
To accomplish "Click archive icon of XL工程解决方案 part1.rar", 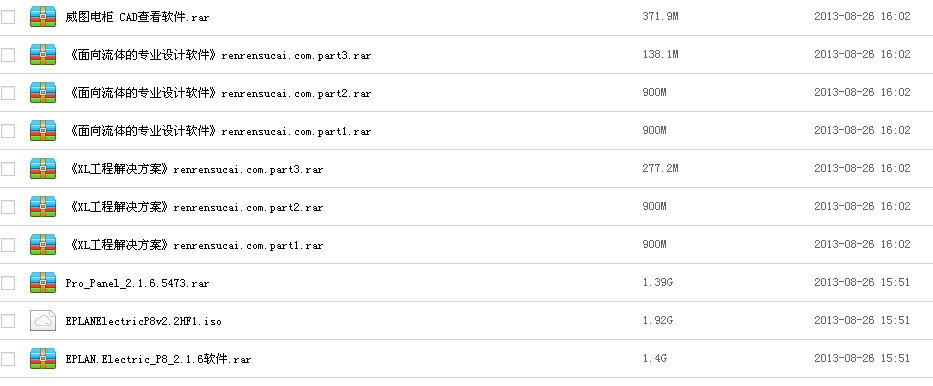I will (x=43, y=244).
